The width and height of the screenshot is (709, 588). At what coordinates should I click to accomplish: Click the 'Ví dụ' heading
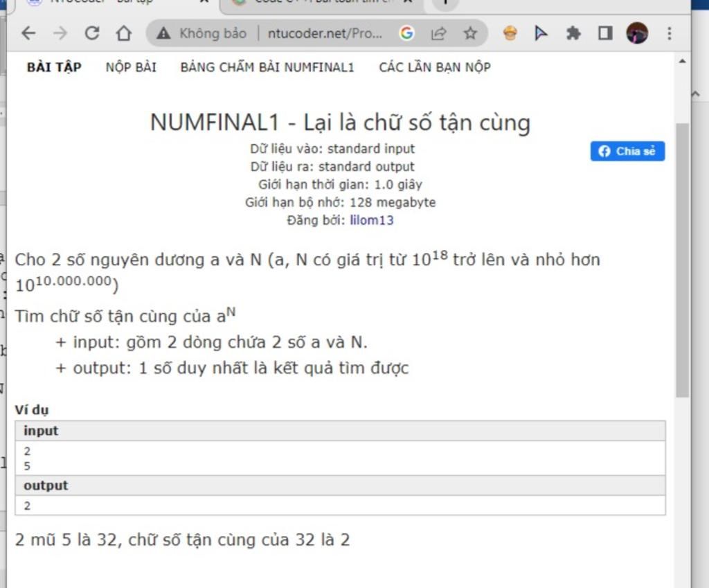(32, 410)
